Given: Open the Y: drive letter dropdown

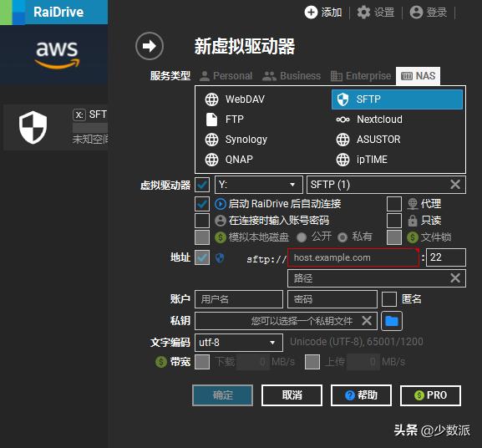Looking at the screenshot, I should [258, 185].
